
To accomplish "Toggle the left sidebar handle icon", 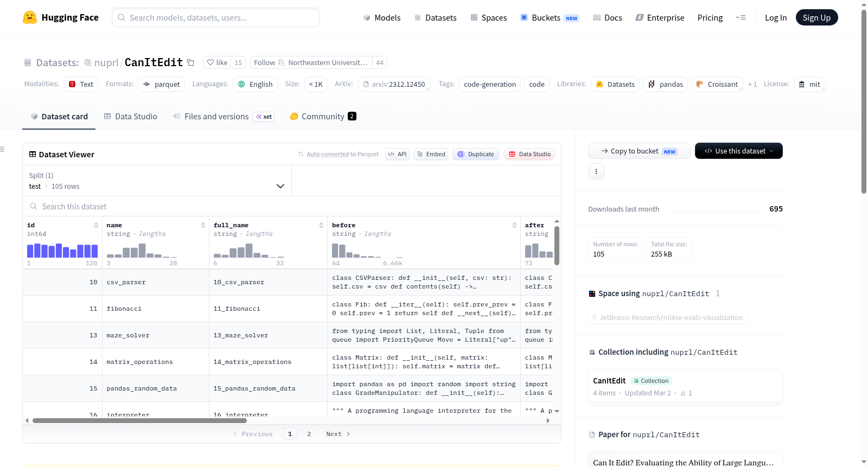I will 2,149.
